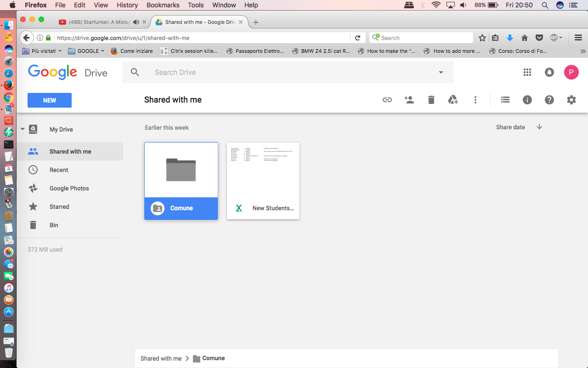
Task: Click the get shareable link icon
Action: pyautogui.click(x=387, y=100)
